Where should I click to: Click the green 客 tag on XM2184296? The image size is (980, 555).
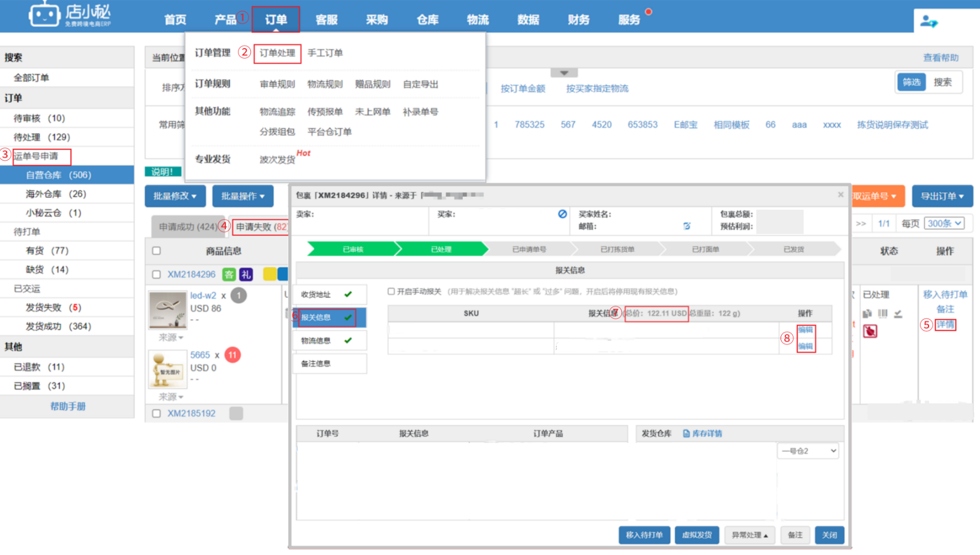(228, 274)
